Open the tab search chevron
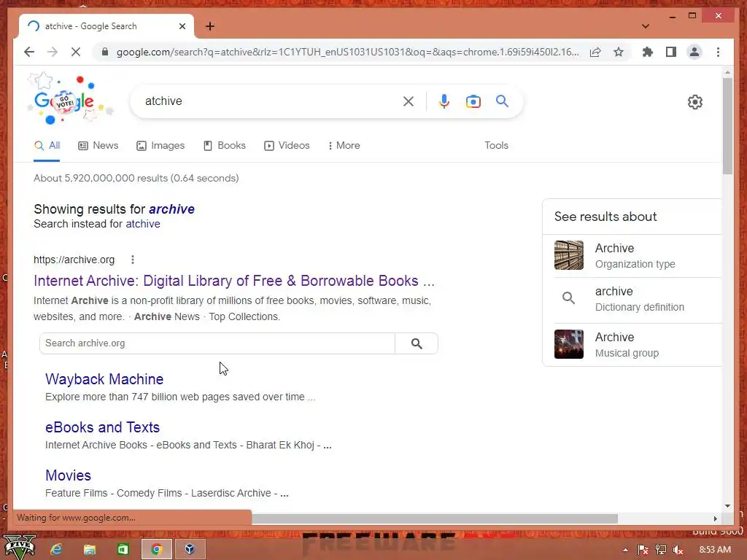747x560 pixels. point(646,26)
